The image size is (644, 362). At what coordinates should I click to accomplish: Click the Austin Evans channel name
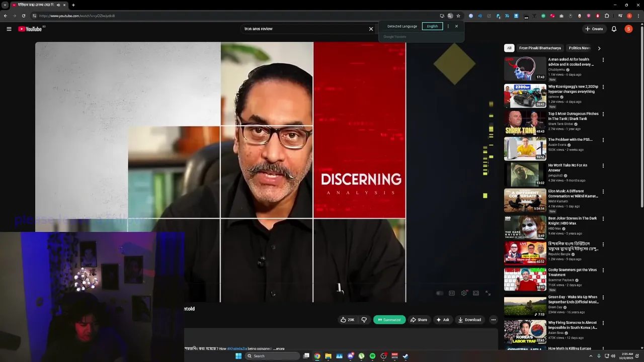557,145
